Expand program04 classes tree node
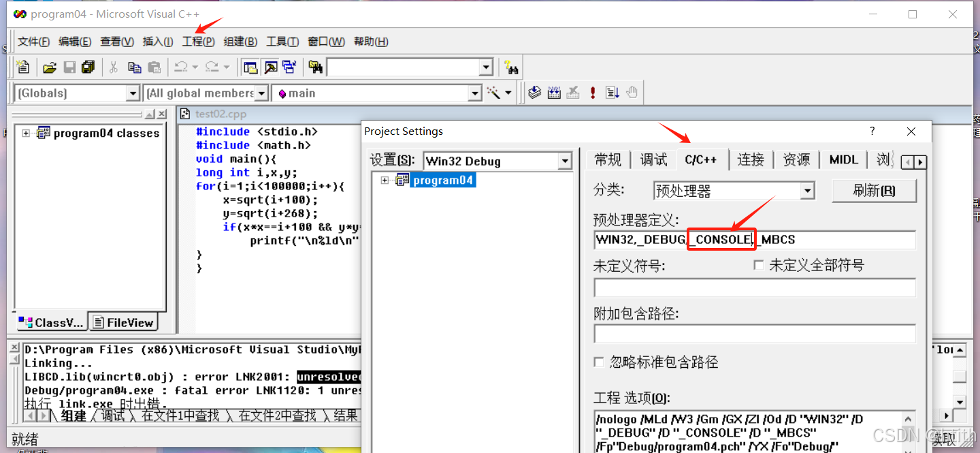Image resolution: width=980 pixels, height=453 pixels. pos(26,133)
